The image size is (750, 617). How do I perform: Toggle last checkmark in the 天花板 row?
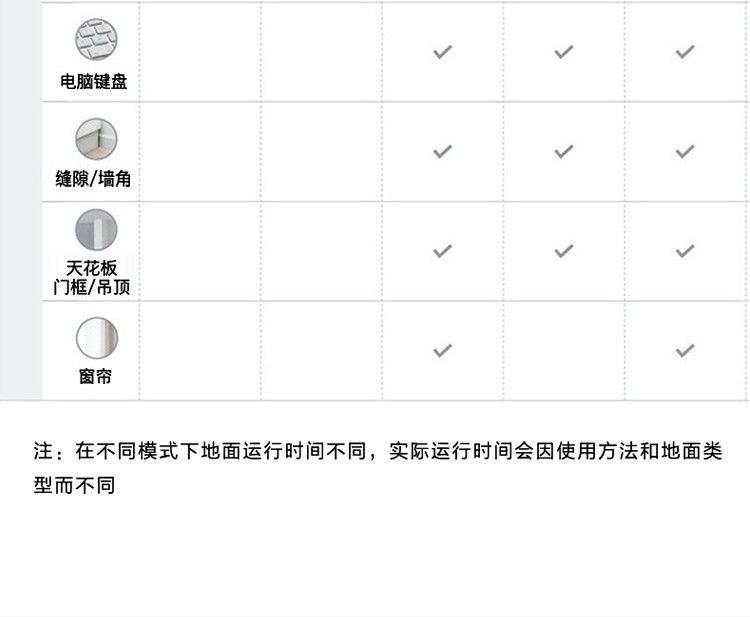(x=685, y=251)
